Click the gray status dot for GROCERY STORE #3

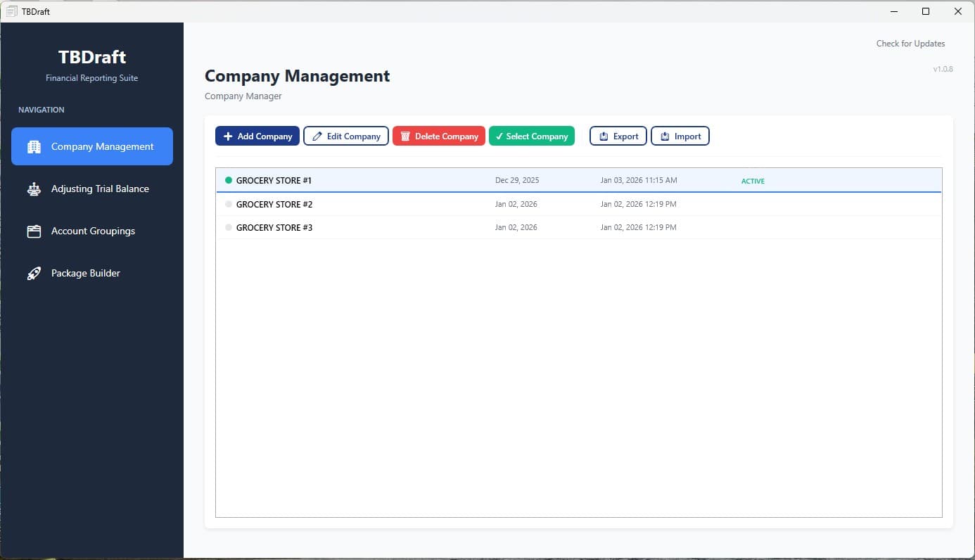point(228,227)
